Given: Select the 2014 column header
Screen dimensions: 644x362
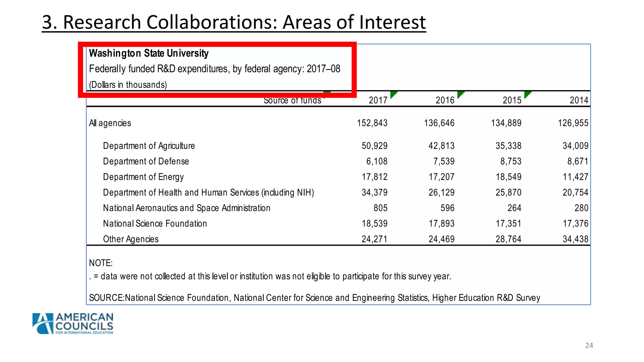Looking at the screenshot, I should click(579, 100).
